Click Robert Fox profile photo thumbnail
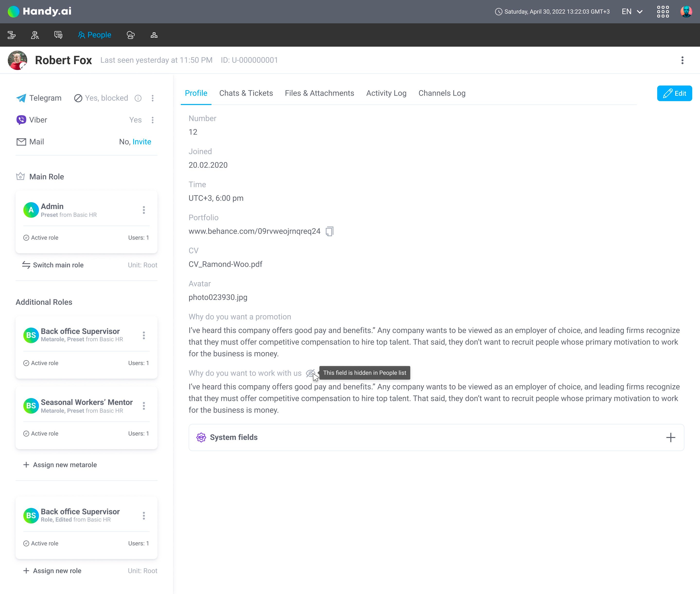 pyautogui.click(x=17, y=60)
